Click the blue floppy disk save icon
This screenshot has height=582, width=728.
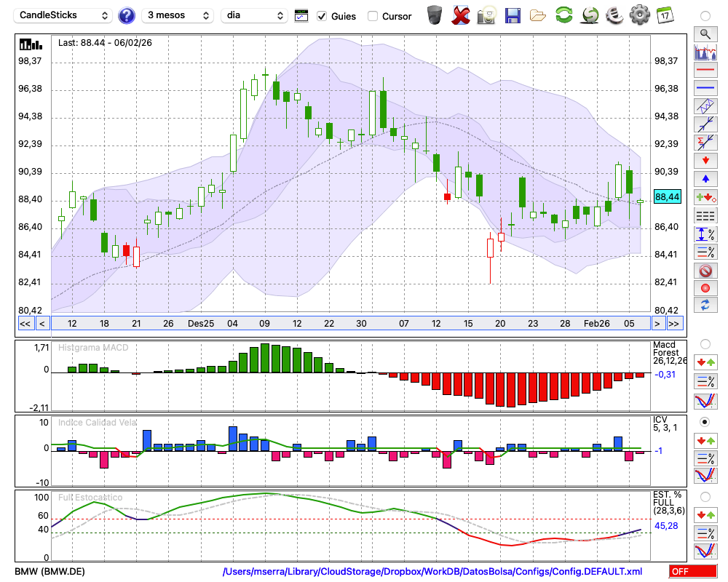pyautogui.click(x=513, y=15)
